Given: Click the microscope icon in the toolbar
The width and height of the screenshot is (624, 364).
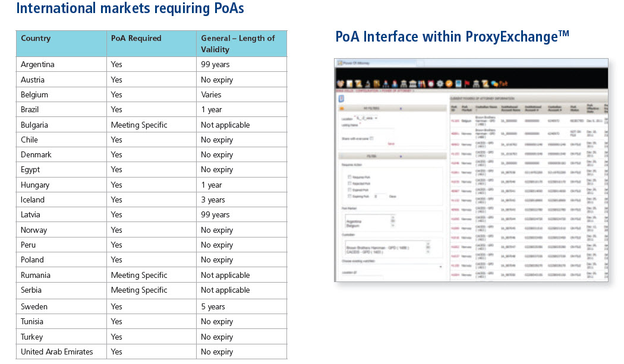Looking at the screenshot, I should (368, 84).
